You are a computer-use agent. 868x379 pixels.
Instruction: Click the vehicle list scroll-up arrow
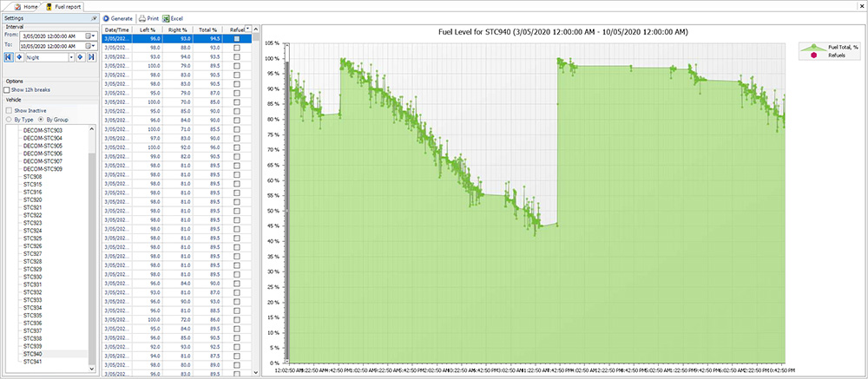click(92, 128)
